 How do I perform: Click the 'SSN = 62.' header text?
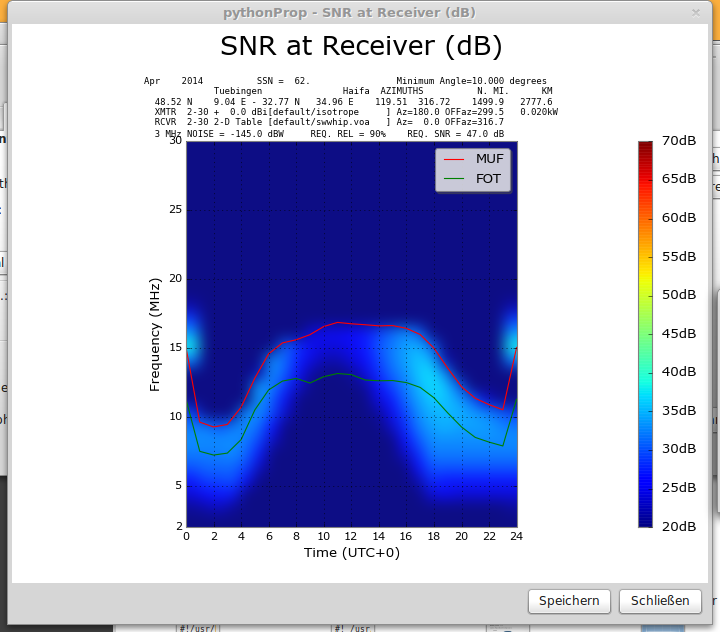(283, 81)
